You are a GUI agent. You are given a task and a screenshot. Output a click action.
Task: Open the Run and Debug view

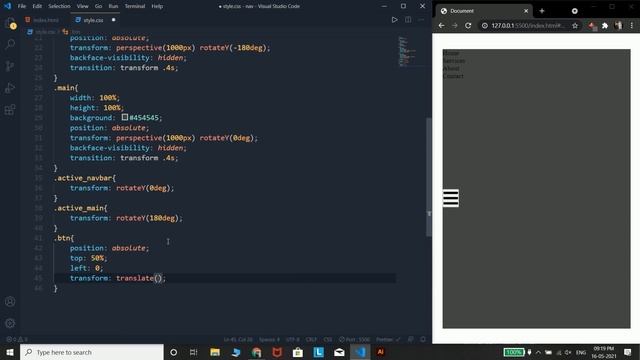[10, 88]
